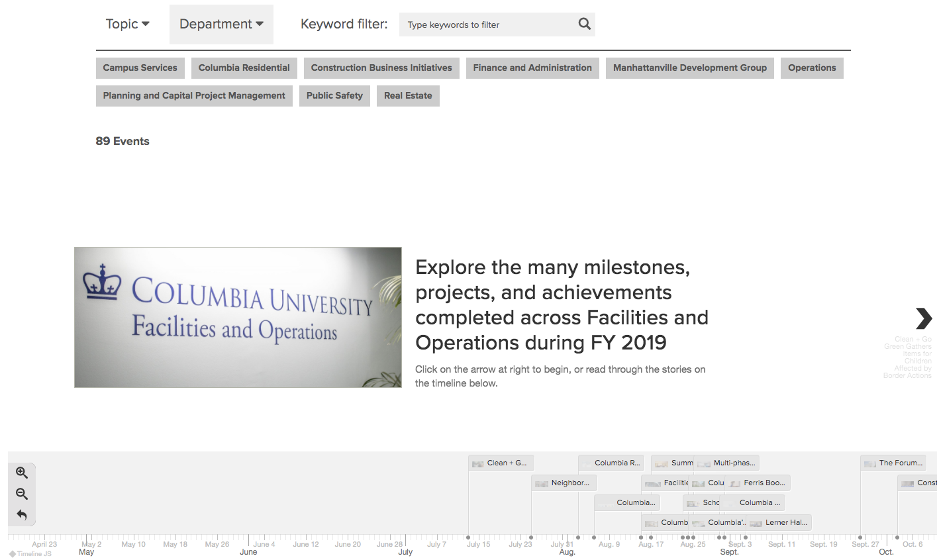Click the Columbia Facilities and Operations image
The image size is (937, 560).
[x=238, y=318]
